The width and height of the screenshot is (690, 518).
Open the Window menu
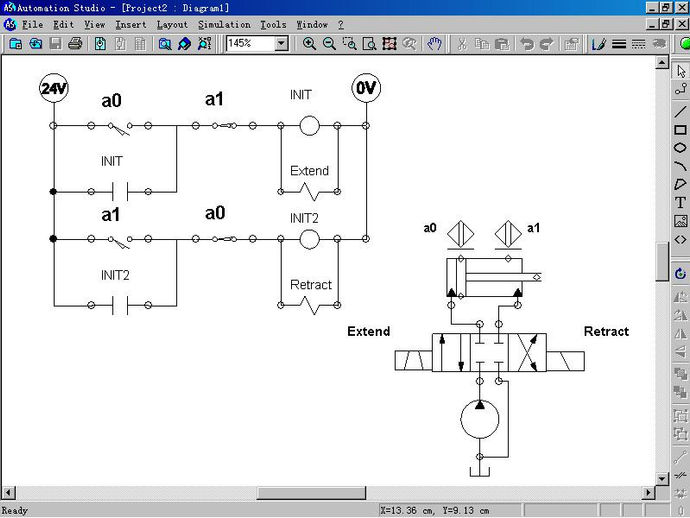(x=312, y=25)
